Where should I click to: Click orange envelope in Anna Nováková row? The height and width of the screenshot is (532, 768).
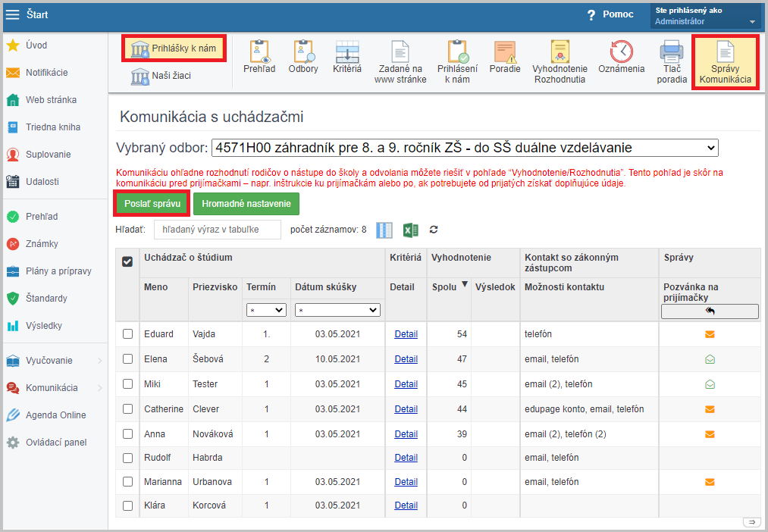(710, 434)
